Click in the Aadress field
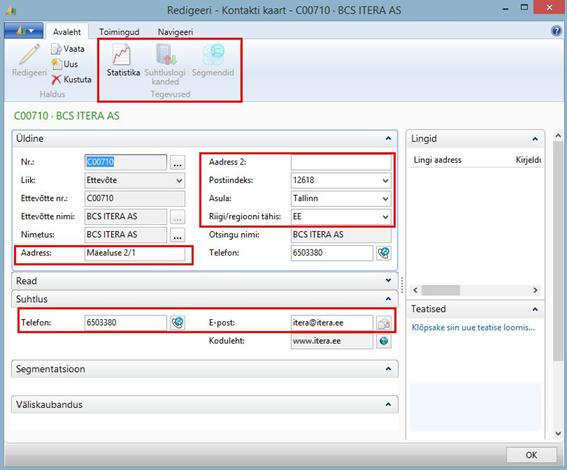Image resolution: width=567 pixels, height=470 pixels. 135,253
